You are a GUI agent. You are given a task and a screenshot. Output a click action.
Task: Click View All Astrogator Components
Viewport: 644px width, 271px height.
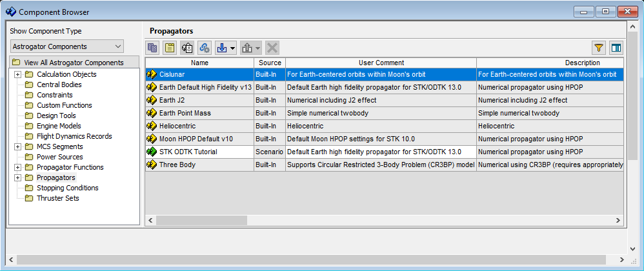coord(74,63)
